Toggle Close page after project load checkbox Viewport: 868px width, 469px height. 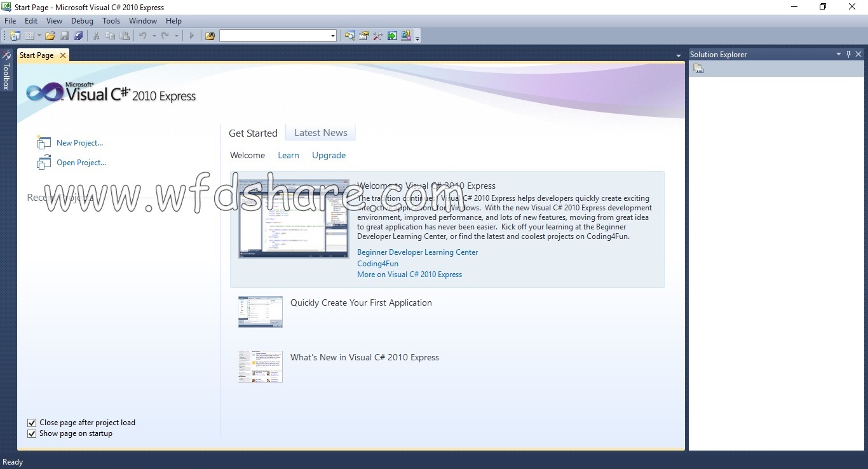coord(32,423)
